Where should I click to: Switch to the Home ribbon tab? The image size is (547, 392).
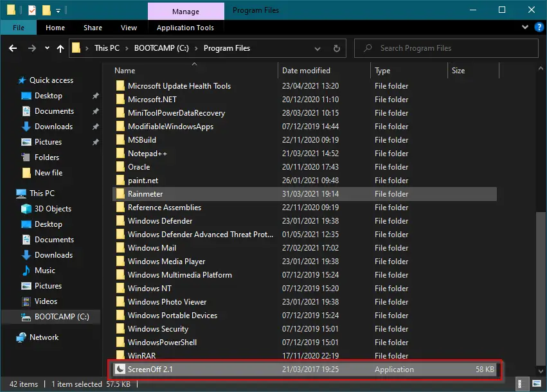55,27
